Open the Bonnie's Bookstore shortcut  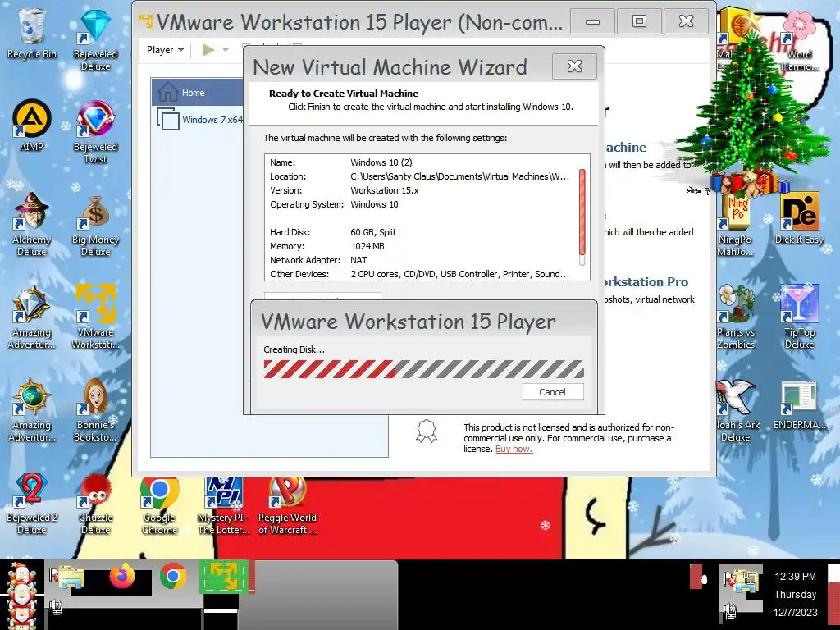(95, 410)
